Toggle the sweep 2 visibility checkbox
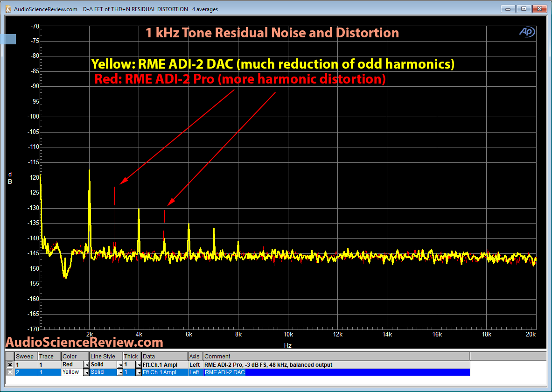 [x=10, y=372]
